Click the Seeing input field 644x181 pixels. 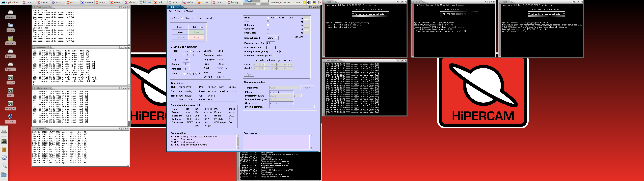[x=186, y=64]
